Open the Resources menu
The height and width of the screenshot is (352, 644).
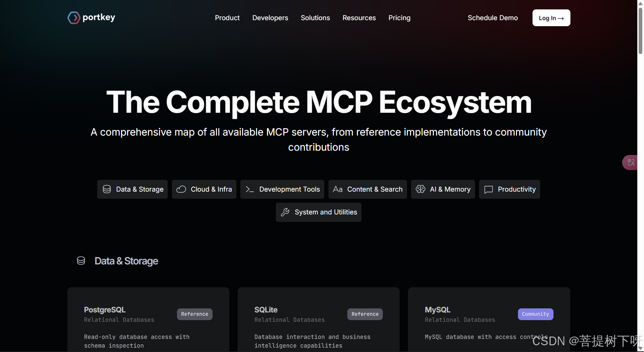359,18
